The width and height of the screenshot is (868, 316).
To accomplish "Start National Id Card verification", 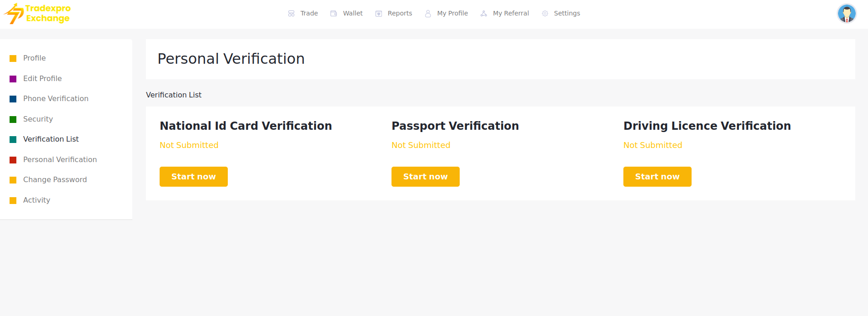I will click(194, 177).
